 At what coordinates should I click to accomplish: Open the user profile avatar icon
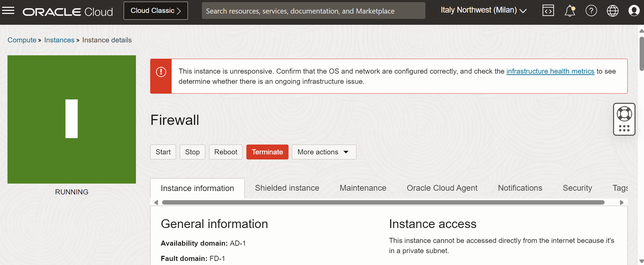(x=634, y=11)
